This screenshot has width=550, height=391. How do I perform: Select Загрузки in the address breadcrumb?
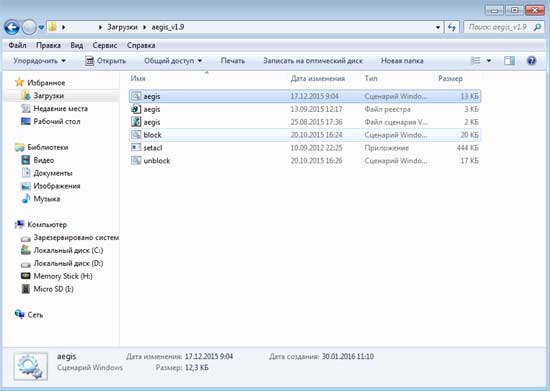coord(122,27)
